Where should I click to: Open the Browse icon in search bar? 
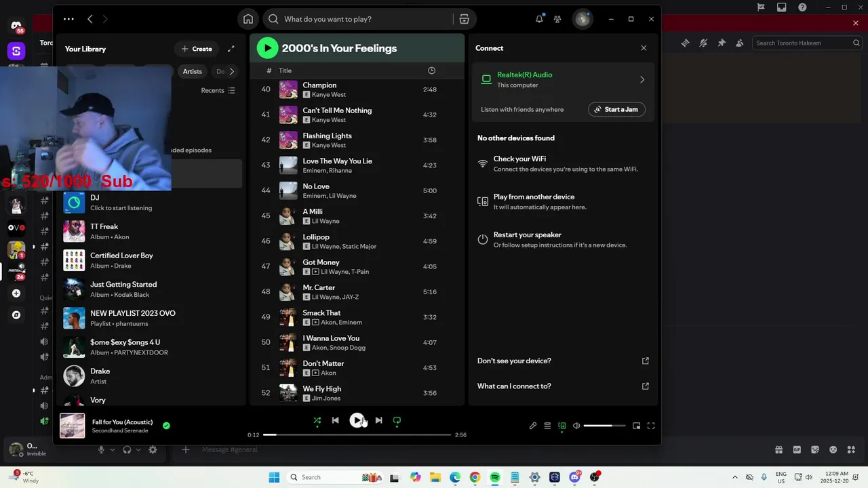(464, 19)
